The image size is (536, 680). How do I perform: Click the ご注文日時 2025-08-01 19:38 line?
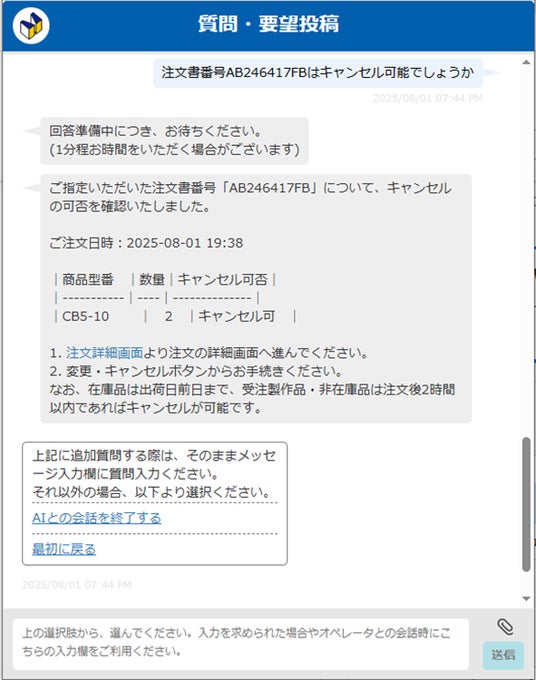146,243
